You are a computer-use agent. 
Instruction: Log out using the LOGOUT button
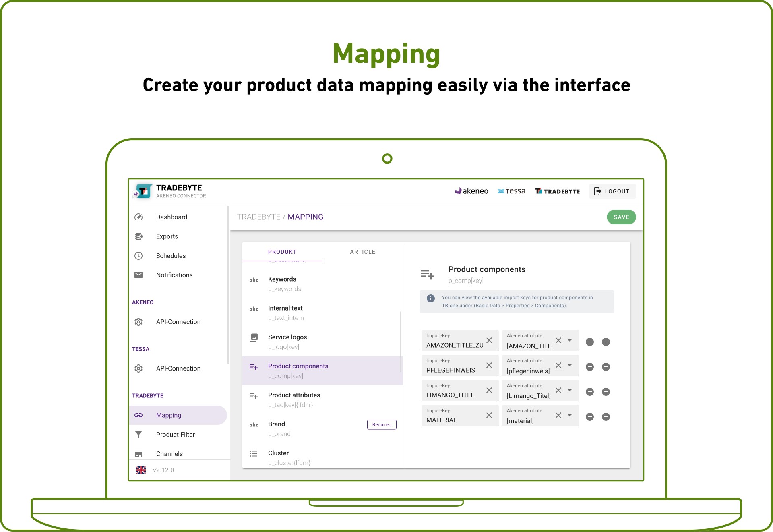pyautogui.click(x=612, y=191)
